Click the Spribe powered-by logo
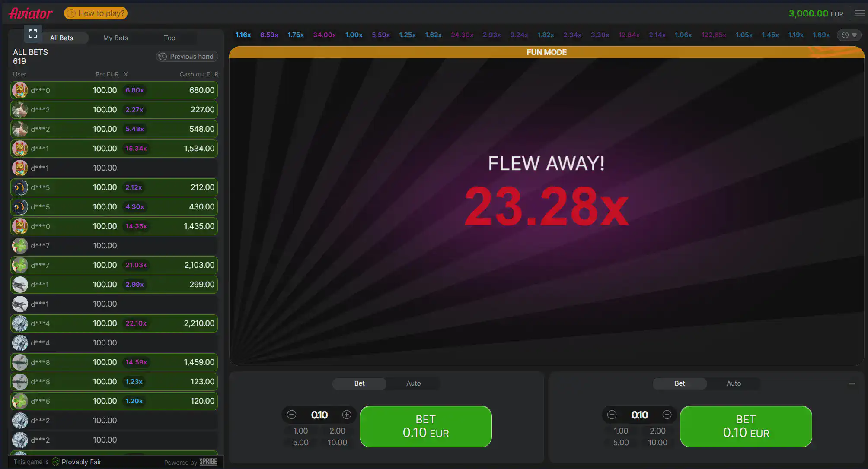Screen dimensions: 868x469 (x=208, y=462)
